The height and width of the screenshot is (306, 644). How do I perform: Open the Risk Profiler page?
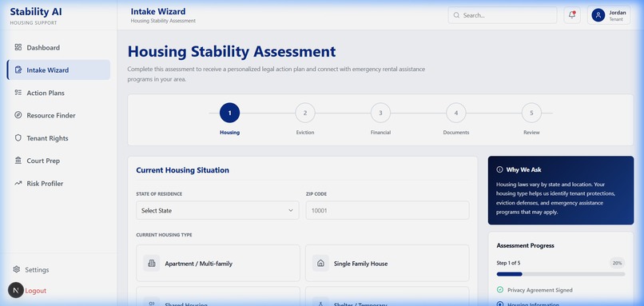[x=58, y=183]
